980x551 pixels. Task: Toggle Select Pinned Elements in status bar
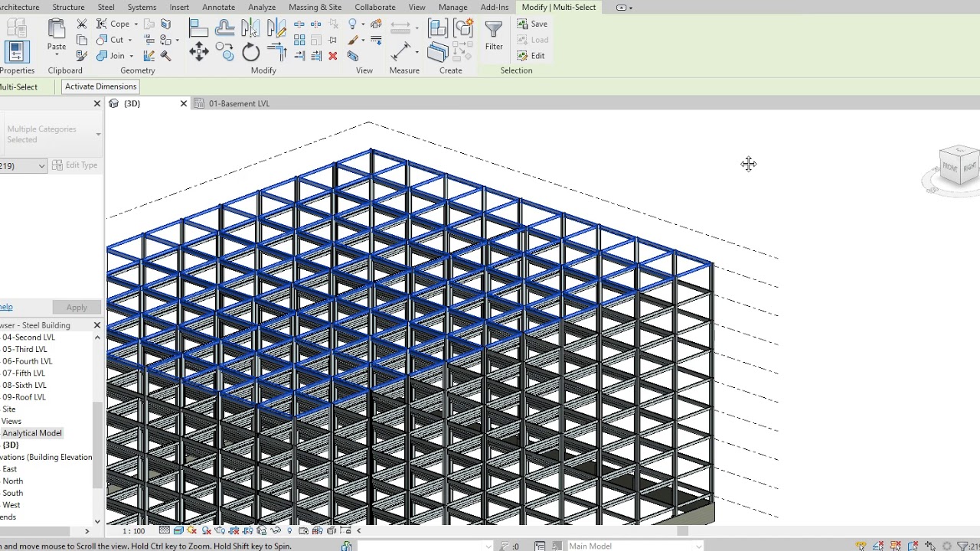896,545
